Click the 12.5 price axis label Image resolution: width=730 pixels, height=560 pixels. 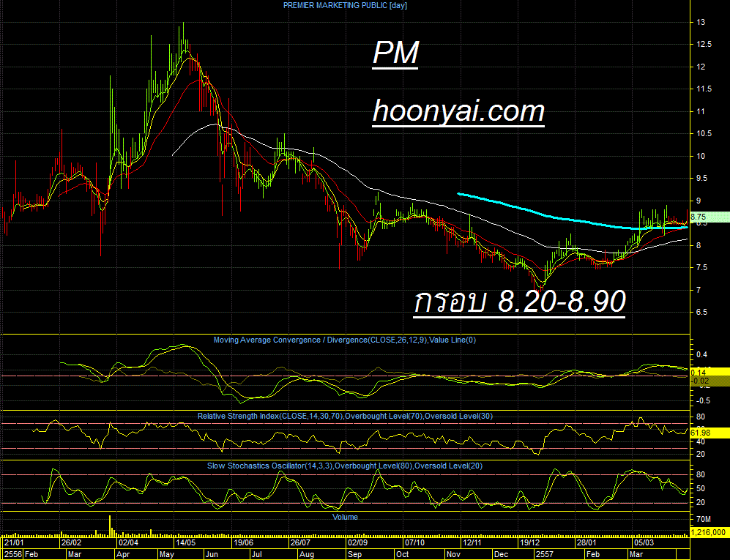(x=704, y=44)
